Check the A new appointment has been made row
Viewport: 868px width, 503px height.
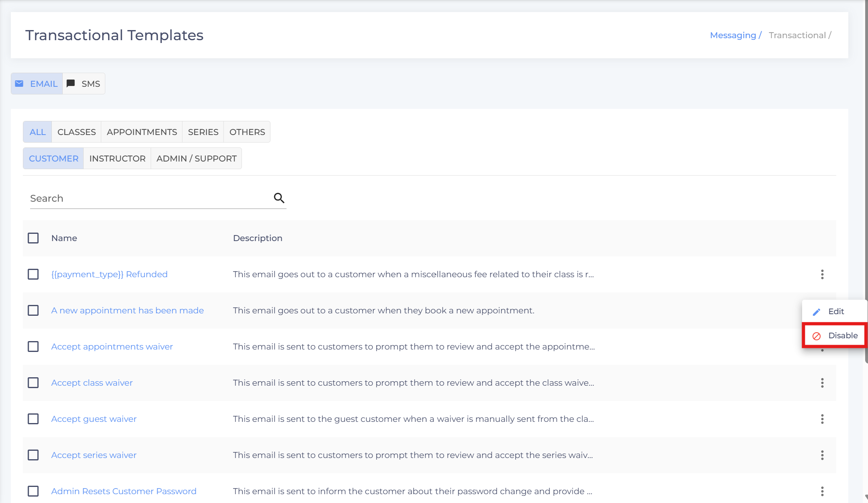(x=33, y=311)
